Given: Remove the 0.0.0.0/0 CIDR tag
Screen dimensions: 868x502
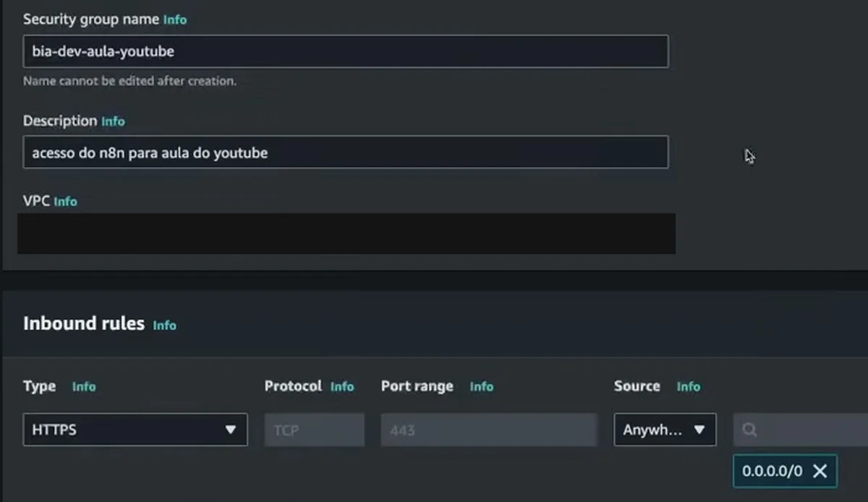Looking at the screenshot, I should coord(820,472).
